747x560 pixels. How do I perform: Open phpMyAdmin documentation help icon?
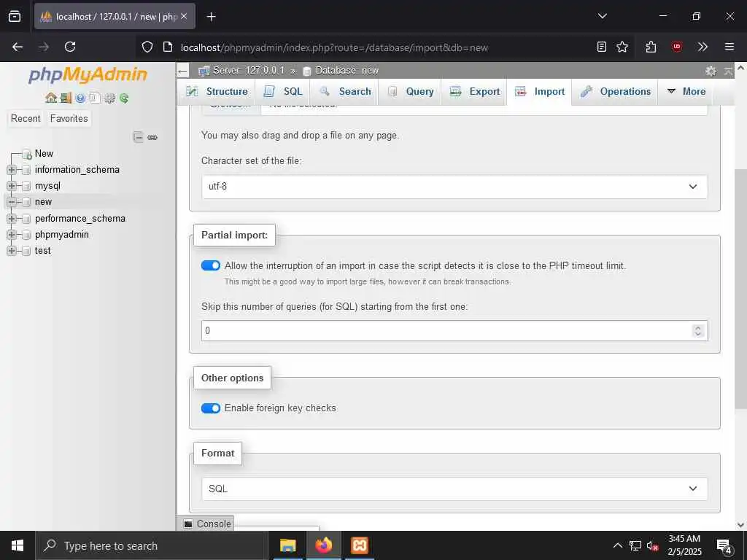pos(80,98)
